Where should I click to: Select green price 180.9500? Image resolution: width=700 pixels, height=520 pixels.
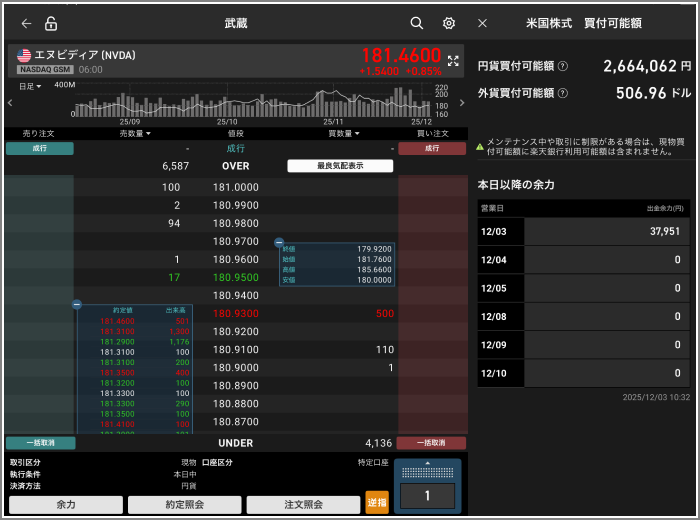tap(236, 277)
